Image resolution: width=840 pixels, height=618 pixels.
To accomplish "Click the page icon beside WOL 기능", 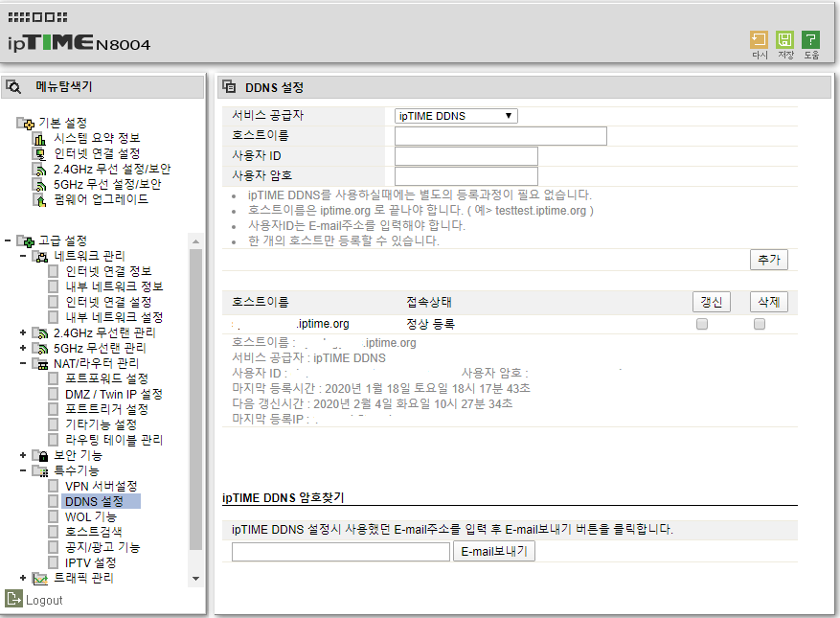I will pyautogui.click(x=53, y=516).
